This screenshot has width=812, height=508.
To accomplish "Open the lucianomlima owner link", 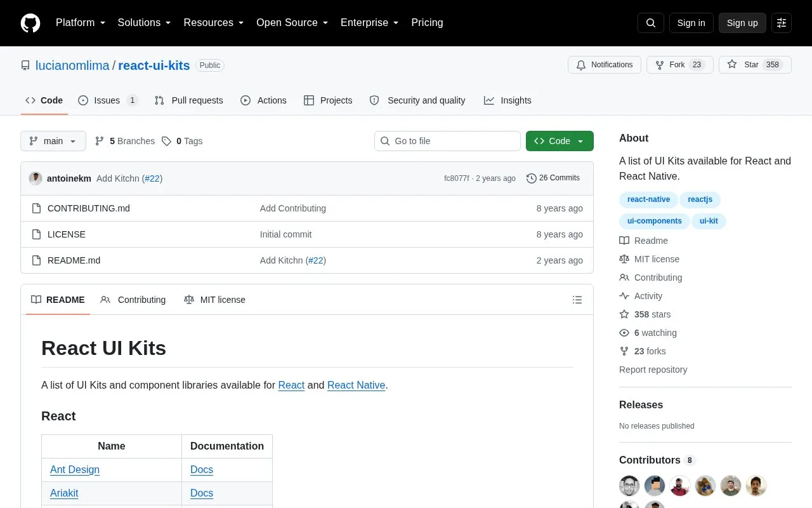I will tap(72, 65).
